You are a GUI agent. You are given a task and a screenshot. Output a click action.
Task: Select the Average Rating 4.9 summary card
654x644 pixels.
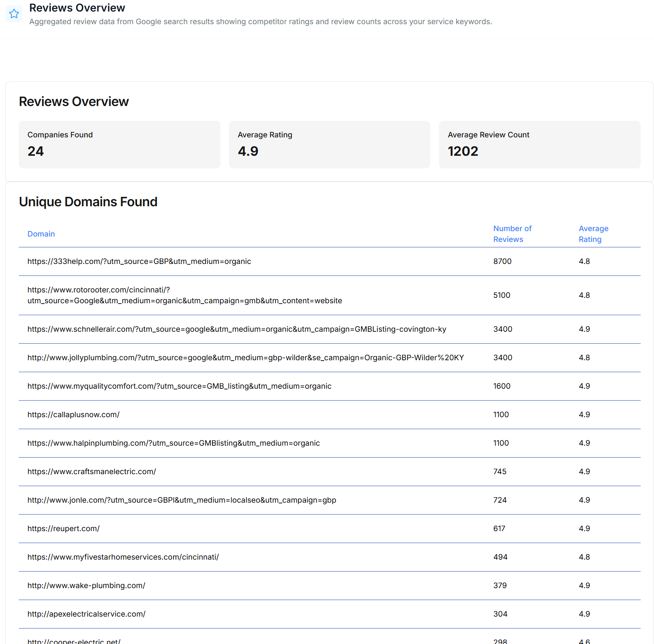[x=330, y=145]
